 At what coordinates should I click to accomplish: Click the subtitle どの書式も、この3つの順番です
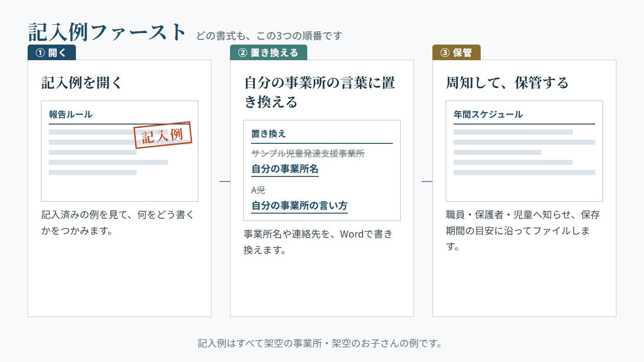click(x=269, y=35)
